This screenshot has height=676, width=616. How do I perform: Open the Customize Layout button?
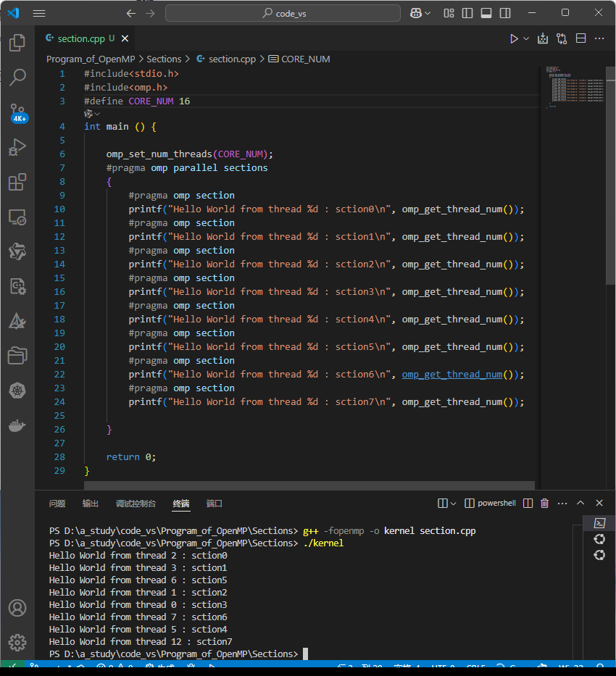(449, 13)
